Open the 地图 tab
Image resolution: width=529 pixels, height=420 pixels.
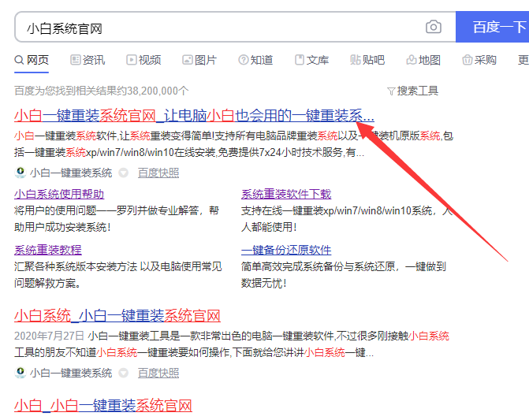423,60
